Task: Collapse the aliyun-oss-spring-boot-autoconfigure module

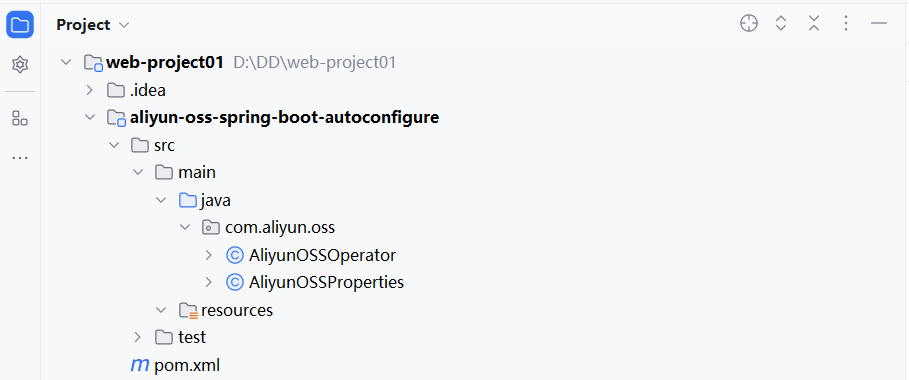Action: click(x=89, y=118)
